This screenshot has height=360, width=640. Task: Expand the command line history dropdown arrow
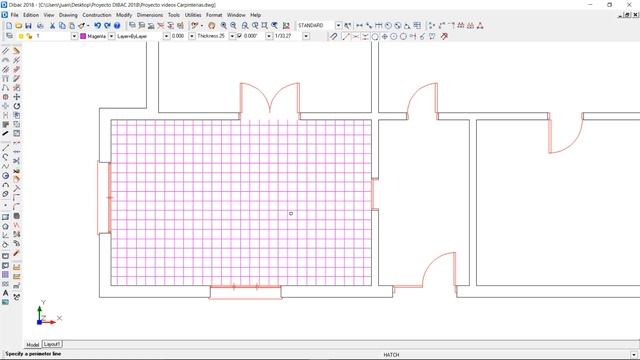[x=634, y=355]
